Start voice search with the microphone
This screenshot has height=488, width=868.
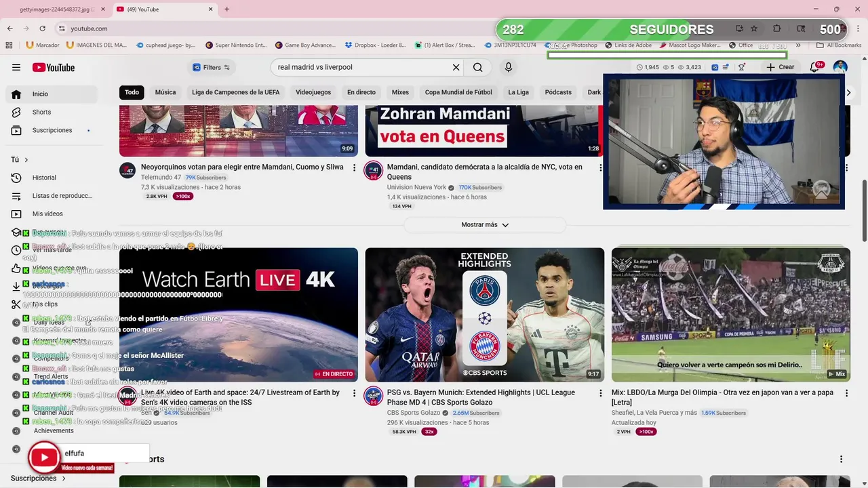tap(509, 67)
